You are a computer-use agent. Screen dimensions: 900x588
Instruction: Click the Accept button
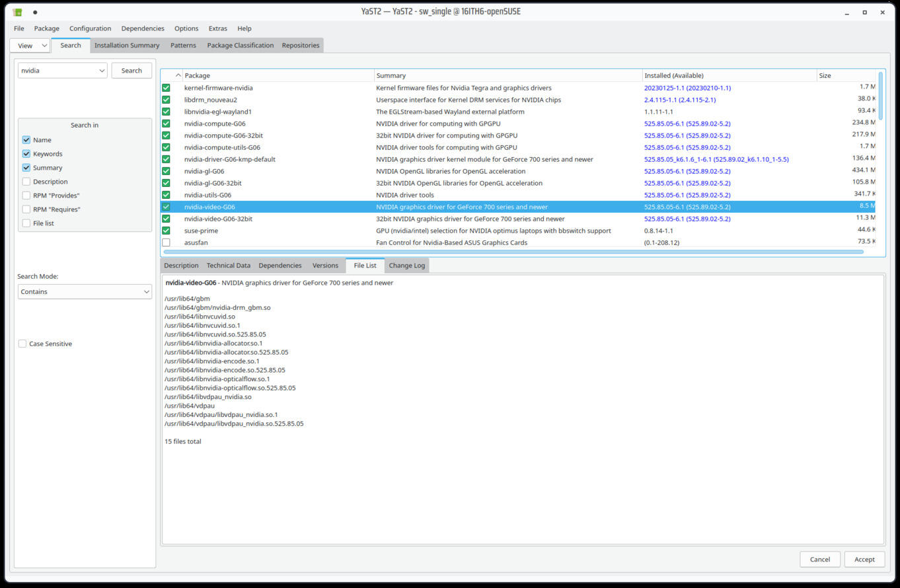(x=864, y=559)
